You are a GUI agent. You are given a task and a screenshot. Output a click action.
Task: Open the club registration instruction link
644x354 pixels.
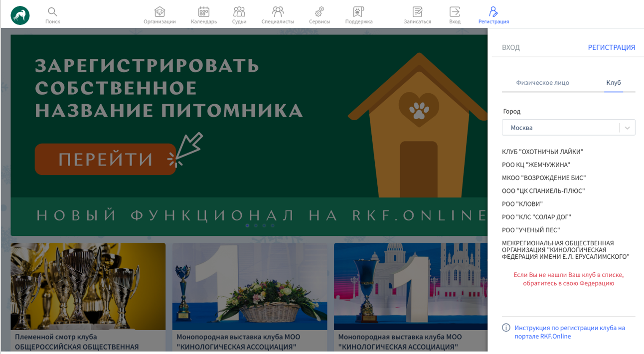tap(569, 332)
